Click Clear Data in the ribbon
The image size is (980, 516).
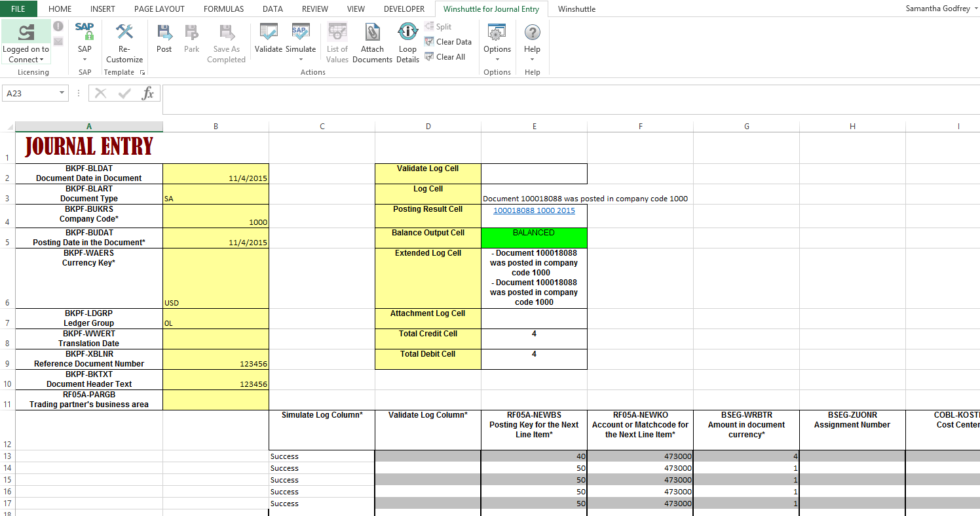(448, 41)
